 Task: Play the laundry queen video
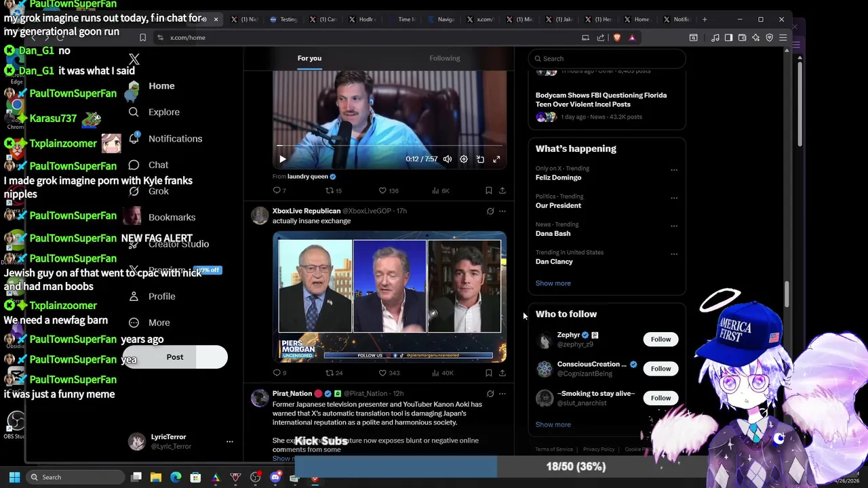point(283,159)
